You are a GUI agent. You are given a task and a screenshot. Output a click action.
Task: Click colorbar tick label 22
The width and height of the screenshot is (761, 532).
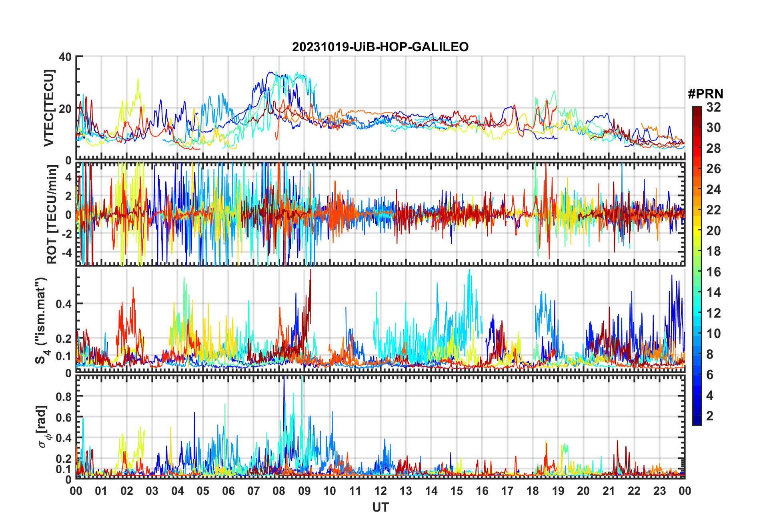click(x=714, y=210)
